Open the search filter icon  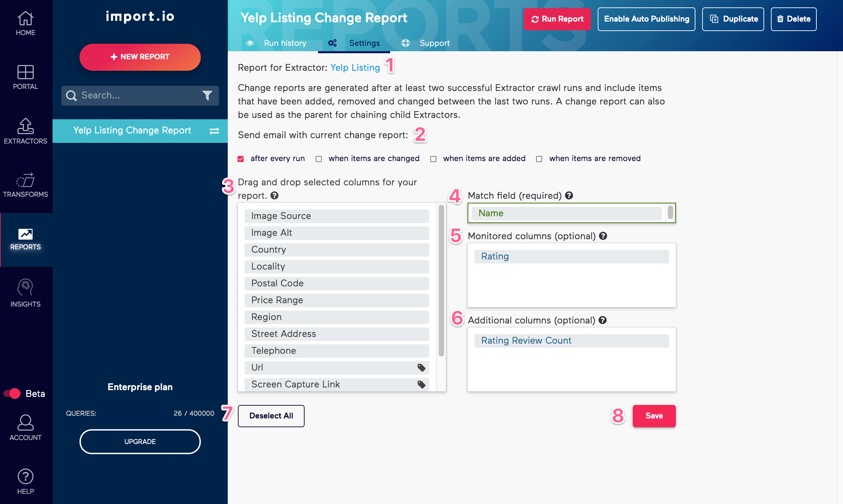[x=208, y=95]
